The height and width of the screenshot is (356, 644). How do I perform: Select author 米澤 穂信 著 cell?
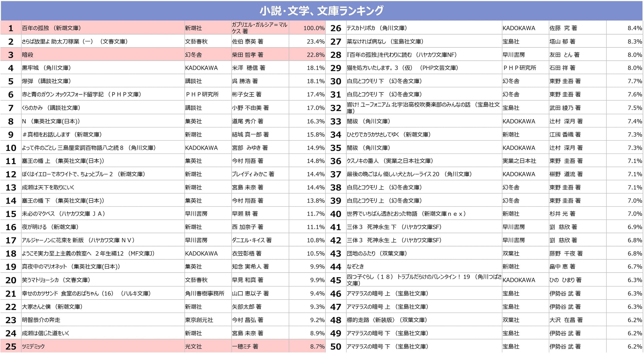pos(248,68)
